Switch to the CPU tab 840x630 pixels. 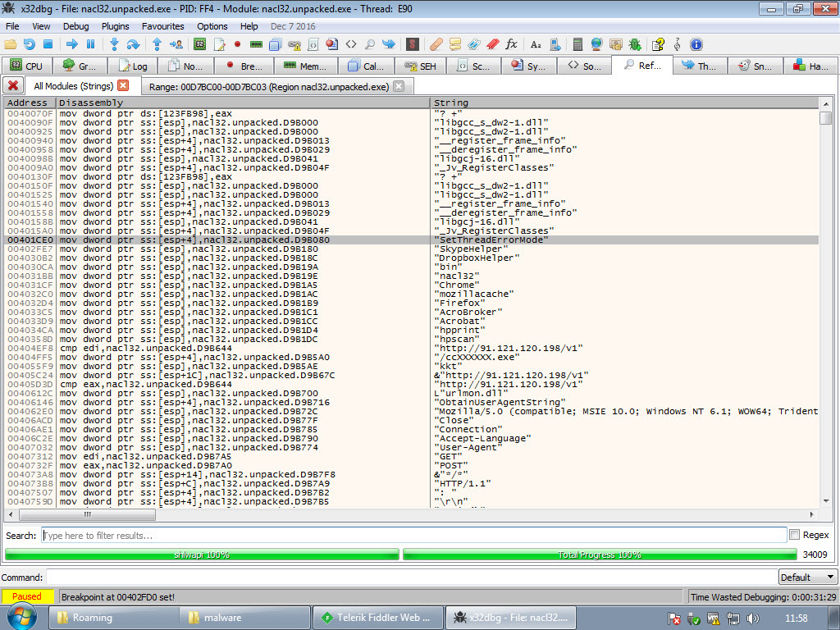[26, 66]
